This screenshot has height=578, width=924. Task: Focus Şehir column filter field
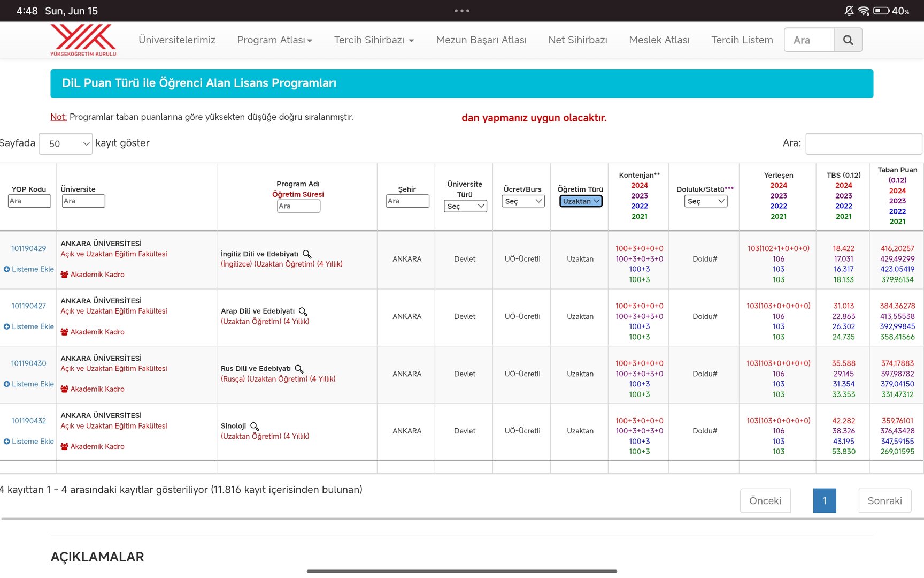coord(407,201)
